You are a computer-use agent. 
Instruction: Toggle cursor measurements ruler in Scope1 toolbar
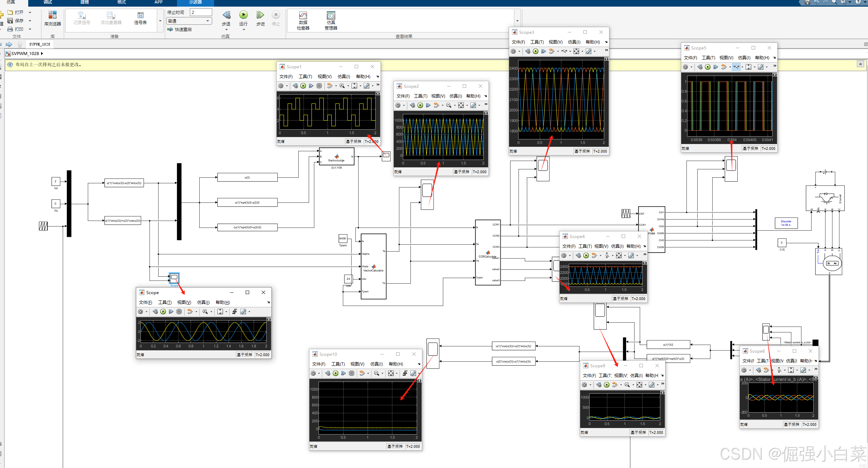click(367, 86)
